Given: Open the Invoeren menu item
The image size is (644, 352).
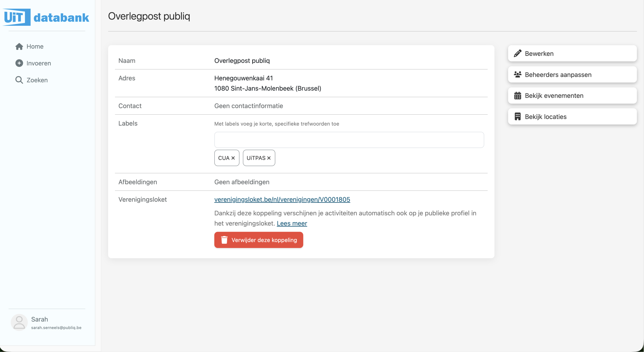Looking at the screenshot, I should tap(38, 63).
